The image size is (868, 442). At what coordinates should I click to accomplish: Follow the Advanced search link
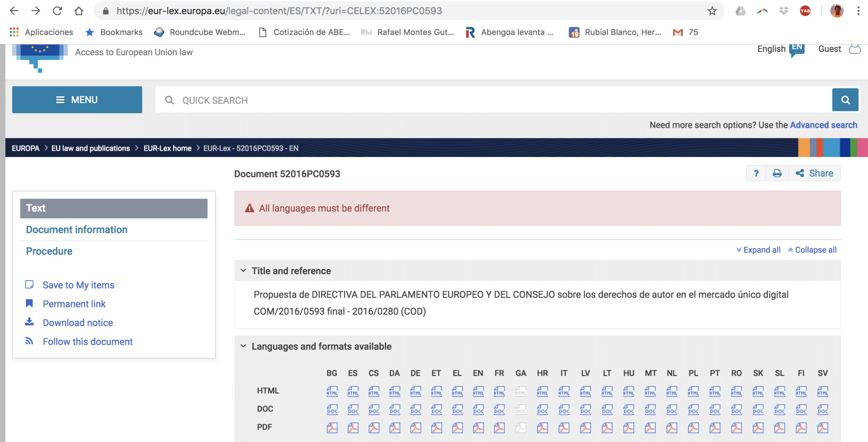tap(824, 125)
